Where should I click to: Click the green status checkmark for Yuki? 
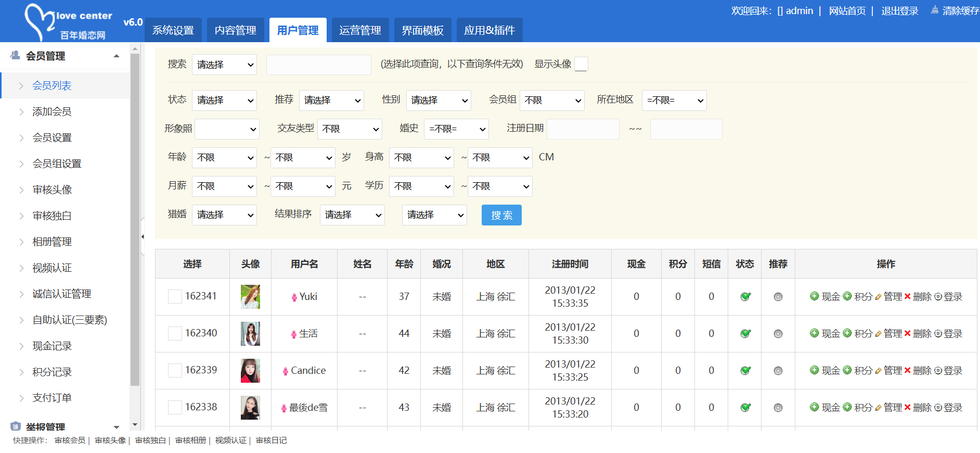click(x=745, y=297)
